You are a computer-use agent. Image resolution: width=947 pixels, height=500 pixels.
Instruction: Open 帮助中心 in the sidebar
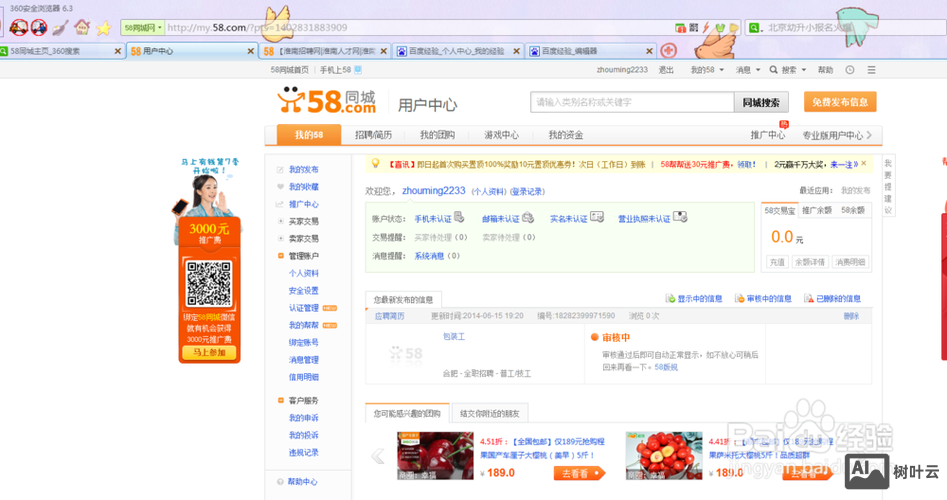pyautogui.click(x=302, y=482)
